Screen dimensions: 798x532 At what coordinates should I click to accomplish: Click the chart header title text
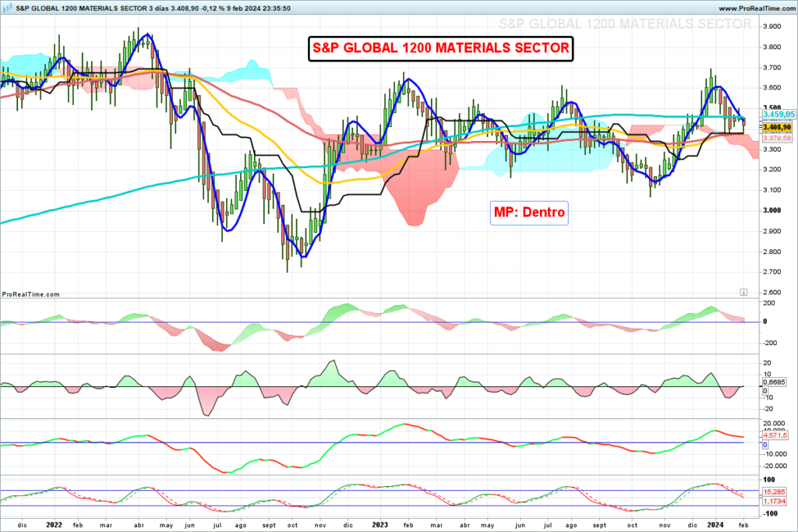[x=154, y=9]
